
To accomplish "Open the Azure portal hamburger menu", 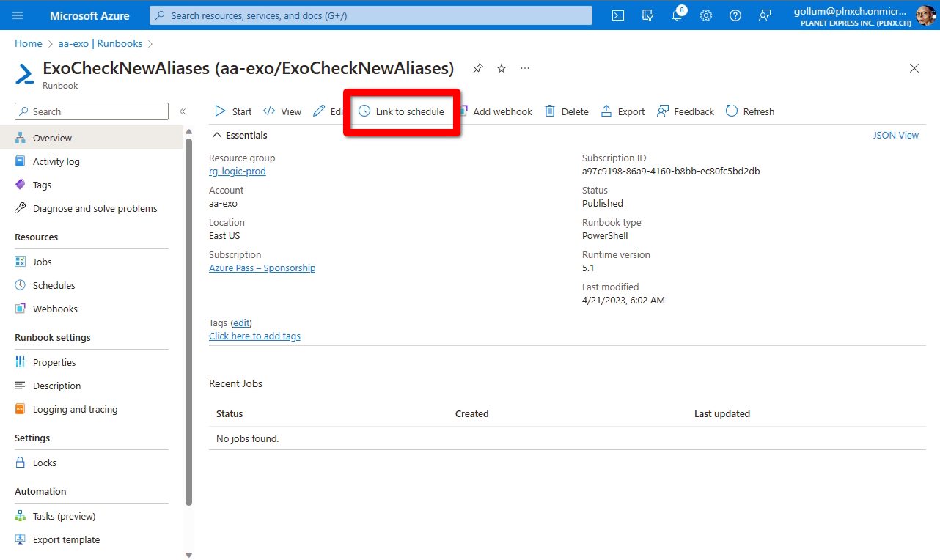I will [x=18, y=15].
